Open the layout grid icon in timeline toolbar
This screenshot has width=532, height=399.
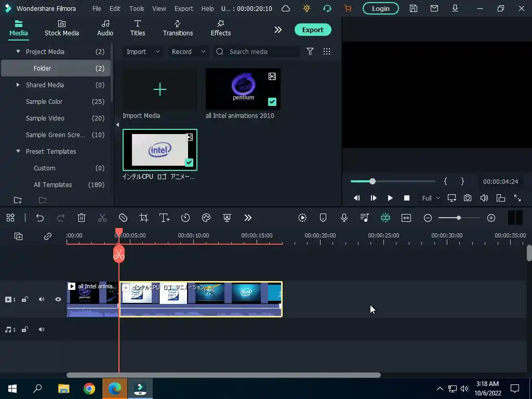click(10, 218)
